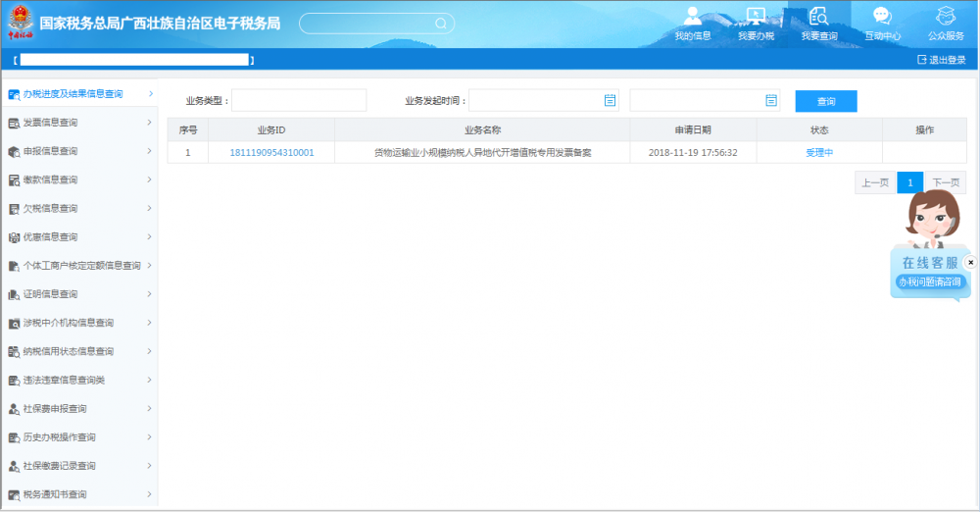Screen dimensions: 980x512
Task: Select 我要查询 tab in header
Action: coord(819,24)
